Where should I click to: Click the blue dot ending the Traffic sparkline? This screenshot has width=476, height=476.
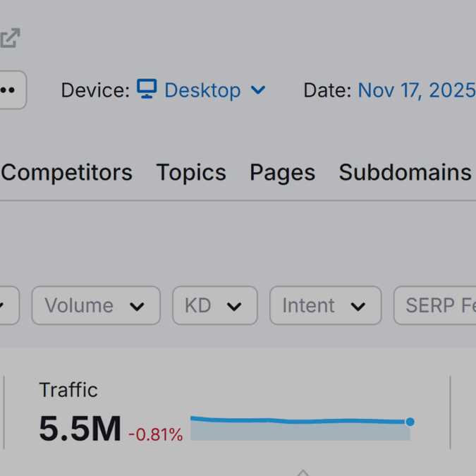(x=410, y=422)
